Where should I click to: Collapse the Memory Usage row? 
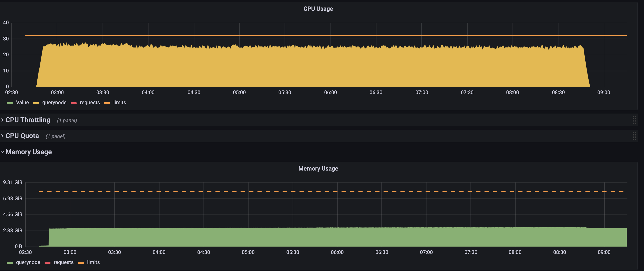coord(29,152)
